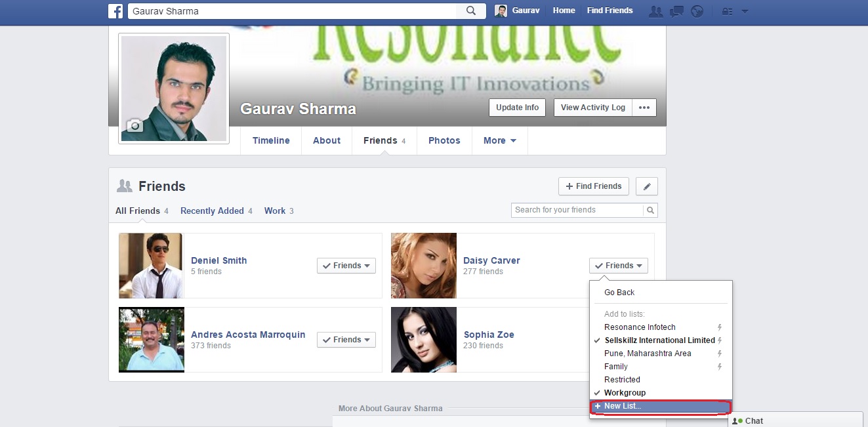Uncheck Sellskillz International Limited list
This screenshot has height=427, width=868.
click(x=661, y=340)
